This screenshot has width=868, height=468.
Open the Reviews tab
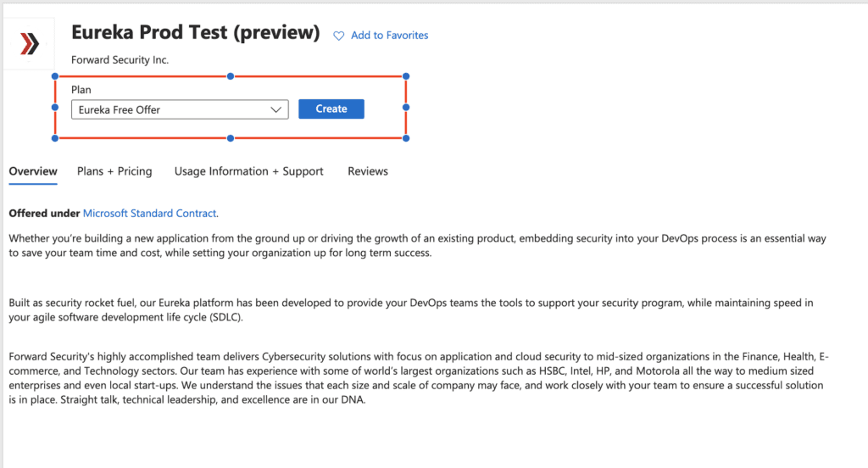[368, 171]
